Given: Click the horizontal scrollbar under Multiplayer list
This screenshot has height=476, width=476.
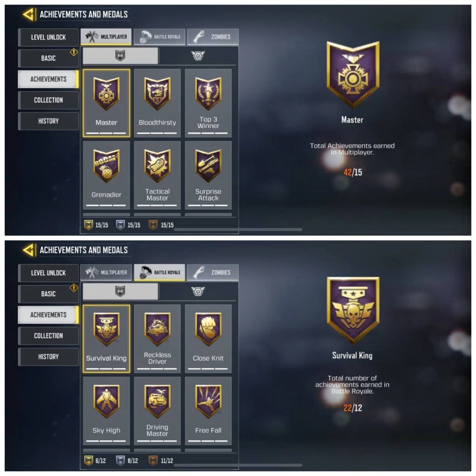Looking at the screenshot, I should tap(238, 229).
